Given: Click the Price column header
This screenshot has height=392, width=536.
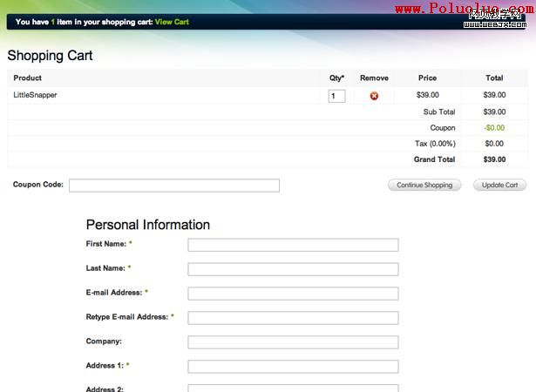Looking at the screenshot, I should [x=427, y=78].
